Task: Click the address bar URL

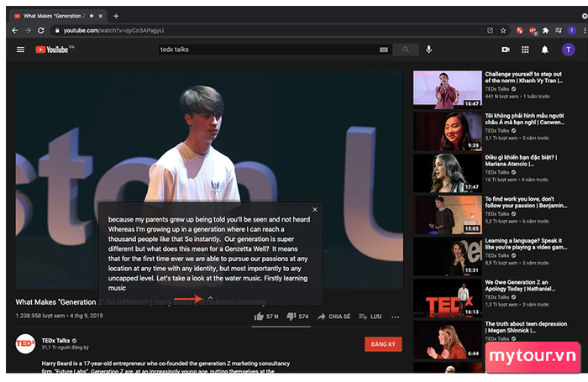Action: [x=113, y=30]
